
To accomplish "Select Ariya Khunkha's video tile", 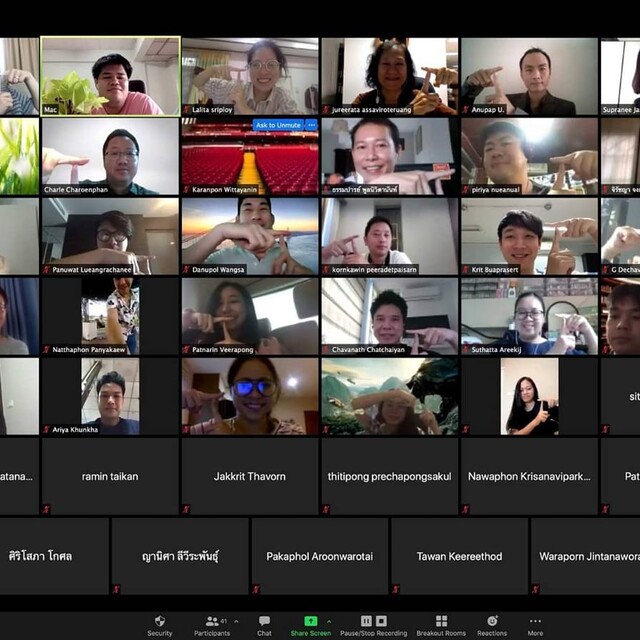I will (110, 396).
